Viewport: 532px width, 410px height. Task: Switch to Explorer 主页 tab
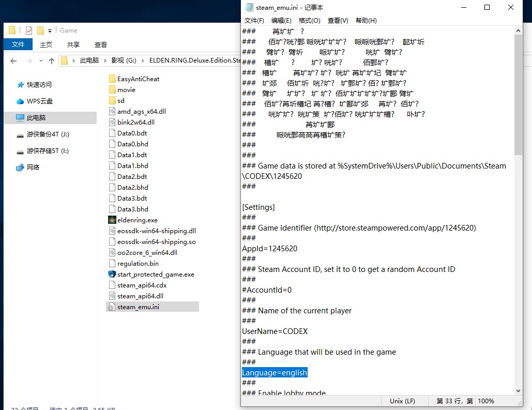tap(46, 44)
